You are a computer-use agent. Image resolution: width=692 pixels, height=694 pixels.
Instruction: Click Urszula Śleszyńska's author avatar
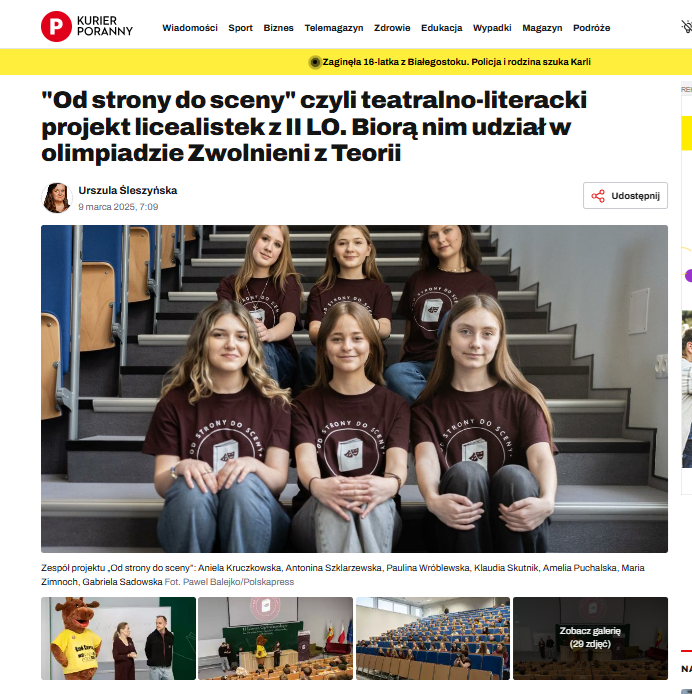57,197
